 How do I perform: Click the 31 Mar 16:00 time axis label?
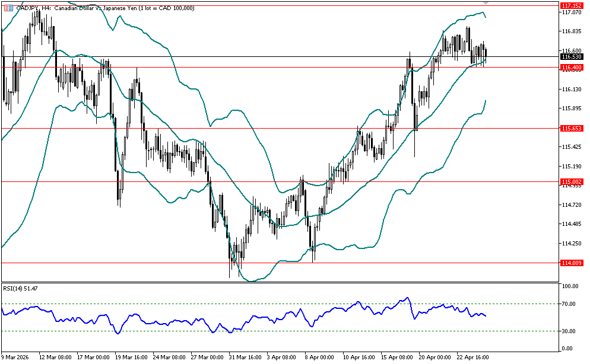tap(246, 357)
